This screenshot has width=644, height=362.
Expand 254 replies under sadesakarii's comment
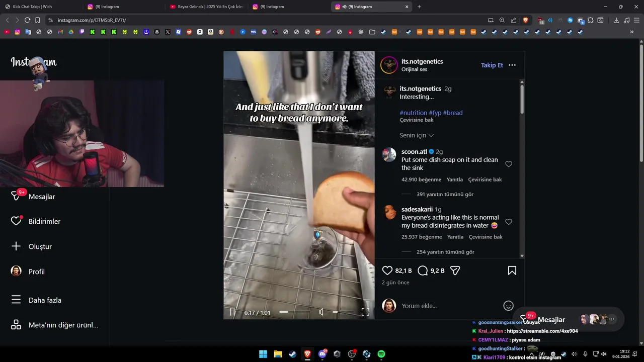click(x=445, y=252)
